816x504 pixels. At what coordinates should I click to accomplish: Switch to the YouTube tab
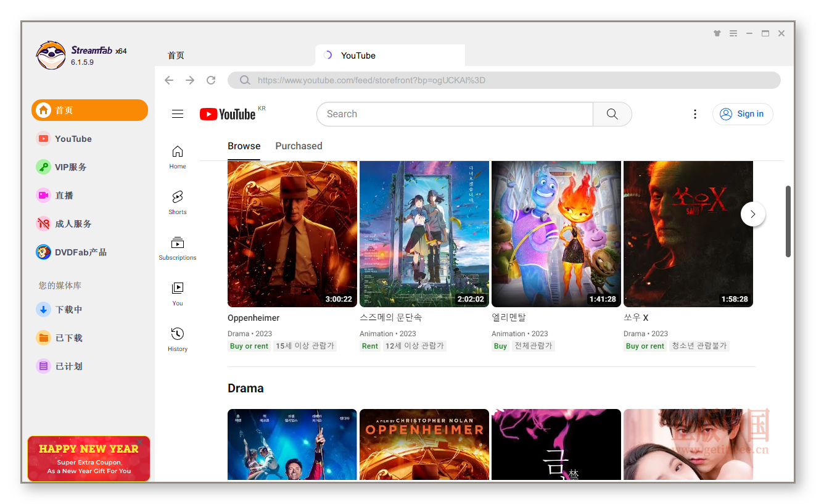click(390, 56)
